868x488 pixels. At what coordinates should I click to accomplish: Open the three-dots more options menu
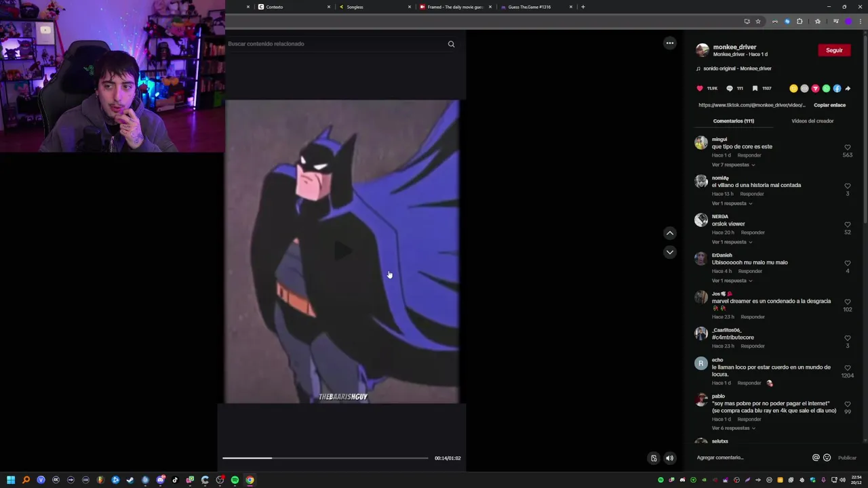click(670, 43)
